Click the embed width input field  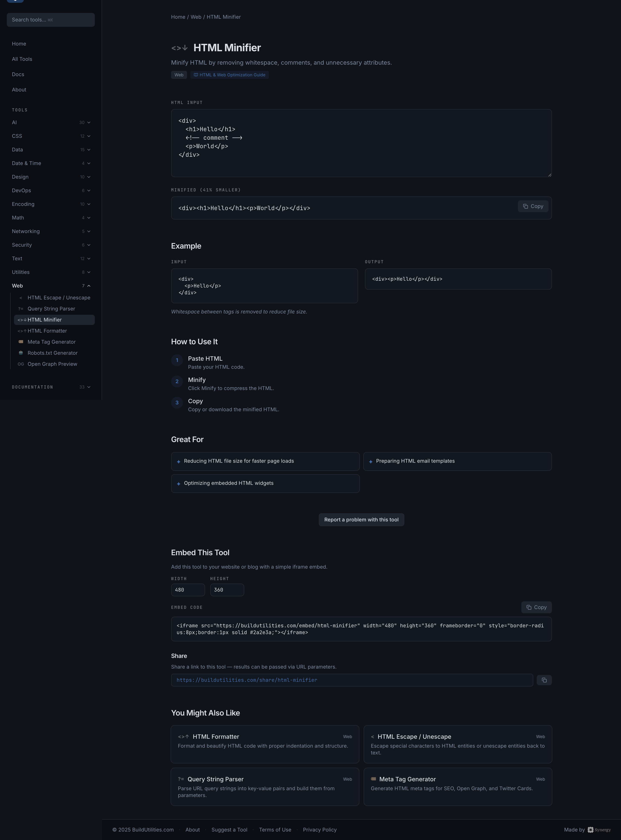click(188, 589)
